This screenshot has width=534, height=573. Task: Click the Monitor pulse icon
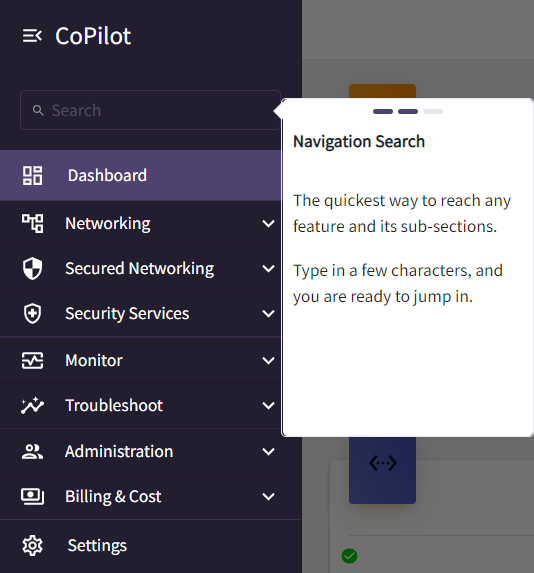pyautogui.click(x=33, y=361)
